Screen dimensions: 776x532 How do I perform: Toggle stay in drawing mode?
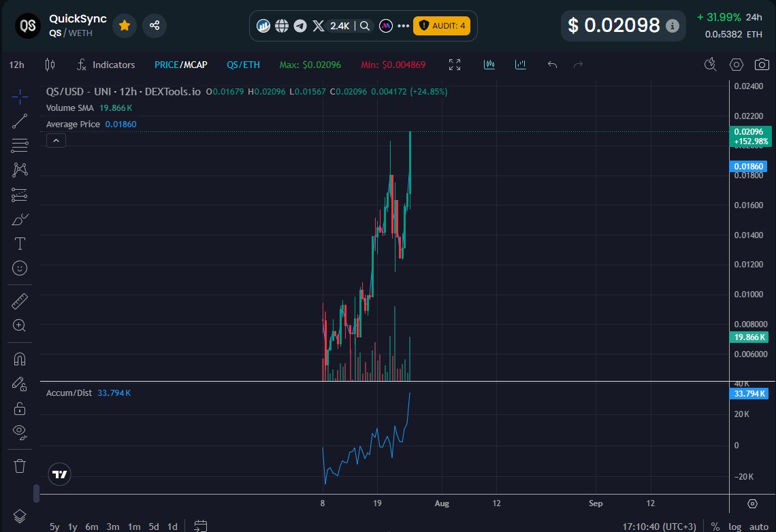point(20,384)
